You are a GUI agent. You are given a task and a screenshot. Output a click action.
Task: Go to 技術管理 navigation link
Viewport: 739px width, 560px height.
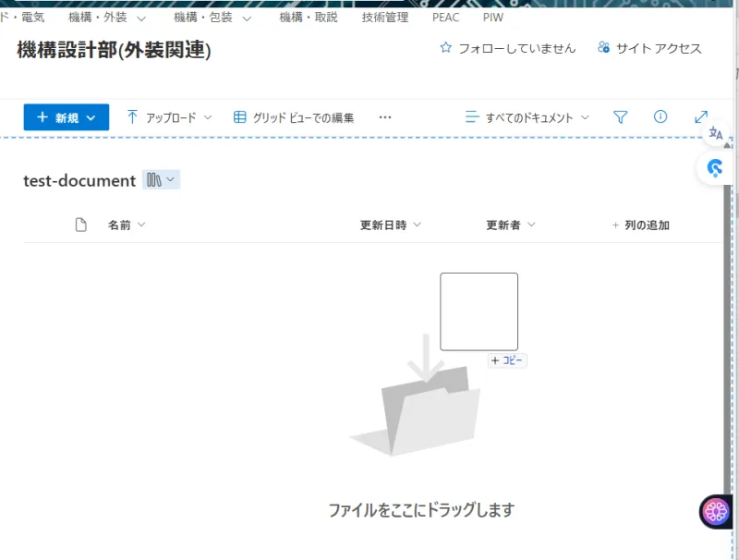tap(385, 18)
